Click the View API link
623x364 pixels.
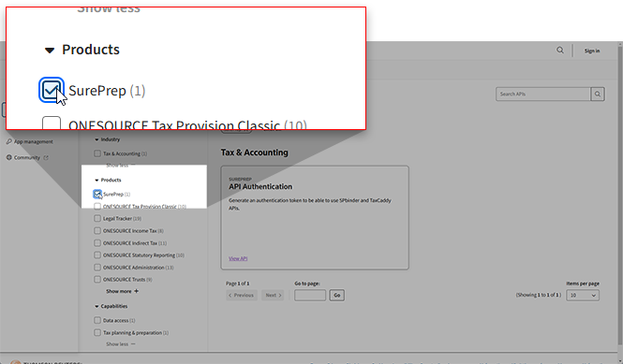(x=238, y=258)
